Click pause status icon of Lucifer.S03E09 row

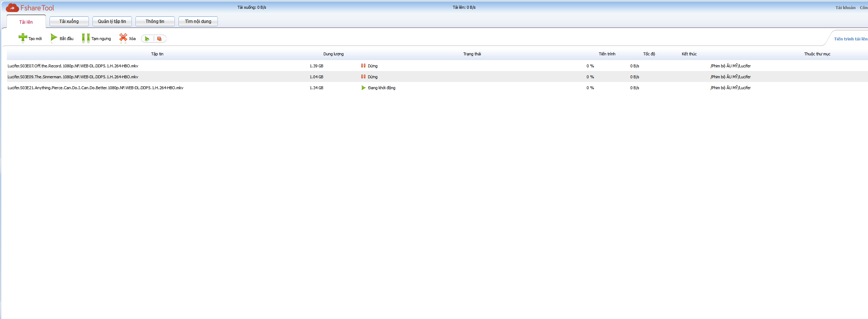coord(363,76)
